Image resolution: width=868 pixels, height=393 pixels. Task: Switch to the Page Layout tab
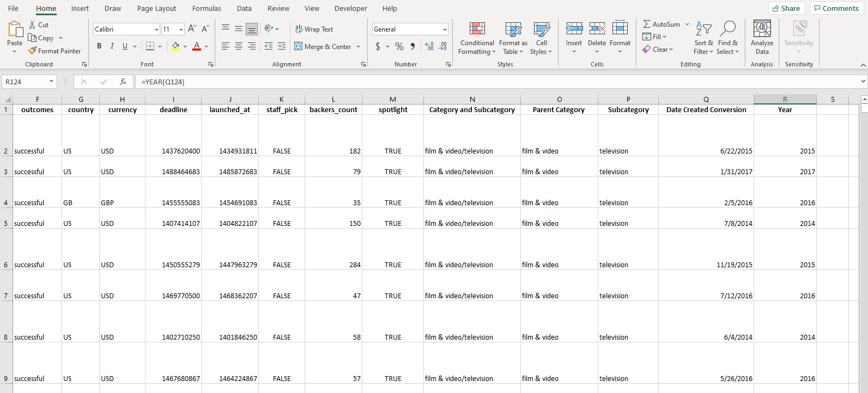(x=156, y=8)
